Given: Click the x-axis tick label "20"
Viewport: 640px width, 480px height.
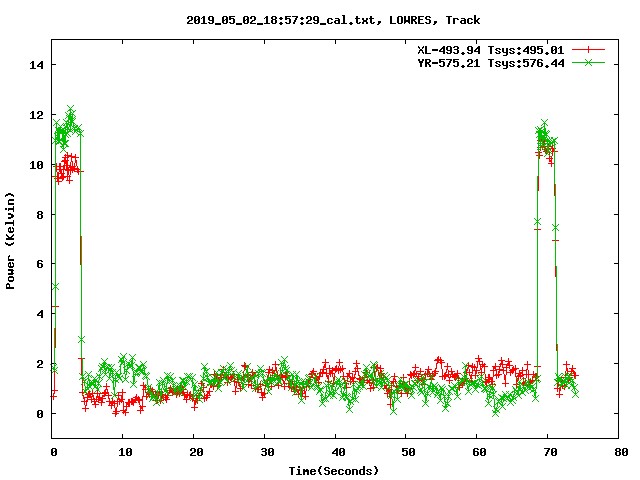Looking at the screenshot, I should tap(196, 452).
